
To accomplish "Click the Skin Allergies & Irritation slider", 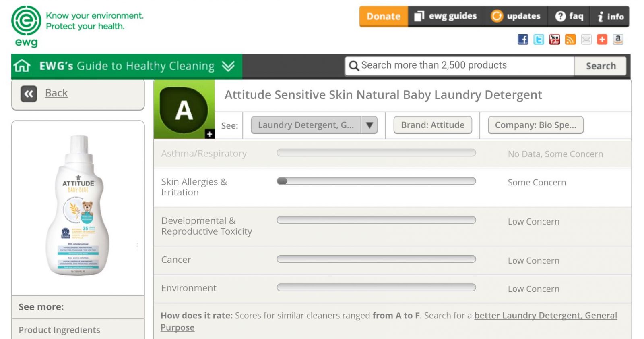I will coord(376,181).
